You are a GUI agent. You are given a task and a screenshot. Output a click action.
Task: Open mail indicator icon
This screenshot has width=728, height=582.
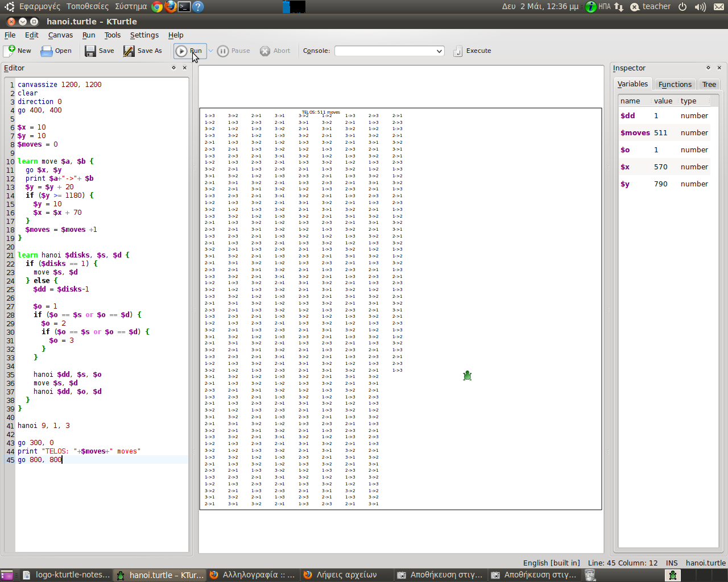point(719,6)
